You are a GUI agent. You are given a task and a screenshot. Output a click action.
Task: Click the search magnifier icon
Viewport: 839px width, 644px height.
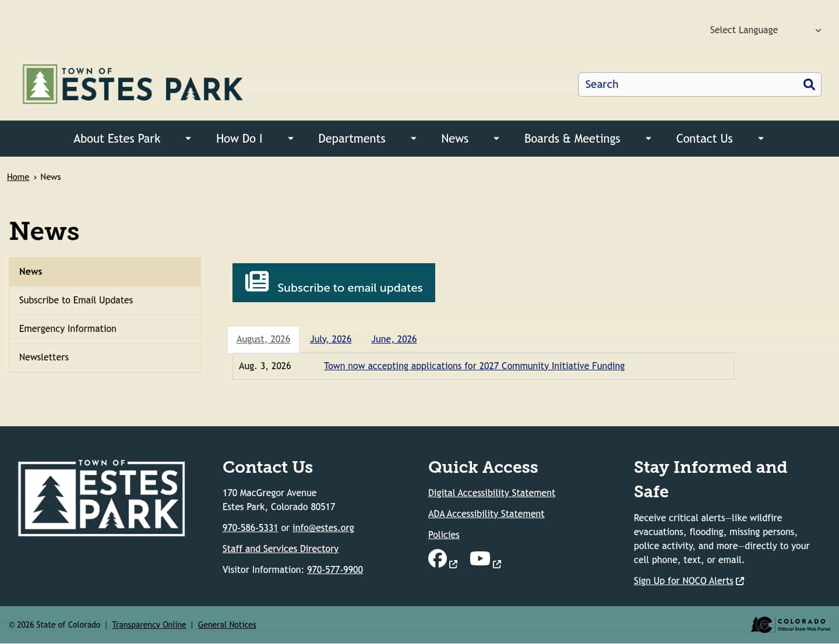809,84
